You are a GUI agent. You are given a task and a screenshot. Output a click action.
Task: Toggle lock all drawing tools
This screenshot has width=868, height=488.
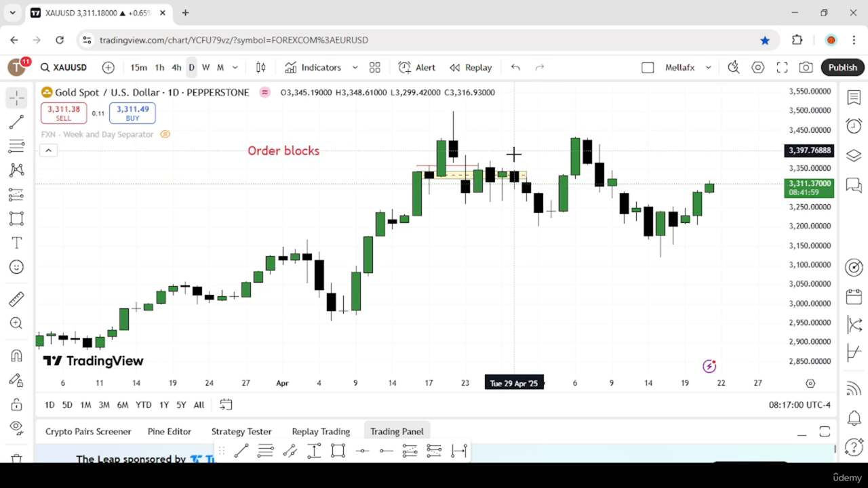point(17,404)
